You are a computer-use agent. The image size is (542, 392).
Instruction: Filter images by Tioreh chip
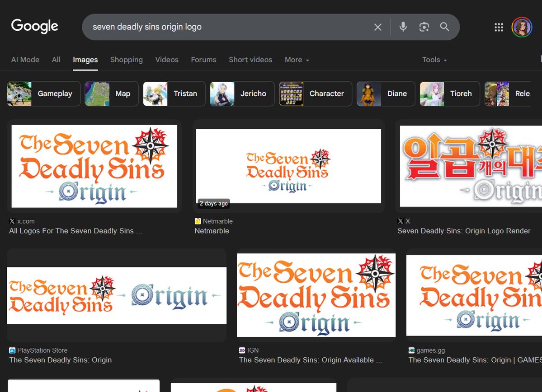tap(450, 93)
